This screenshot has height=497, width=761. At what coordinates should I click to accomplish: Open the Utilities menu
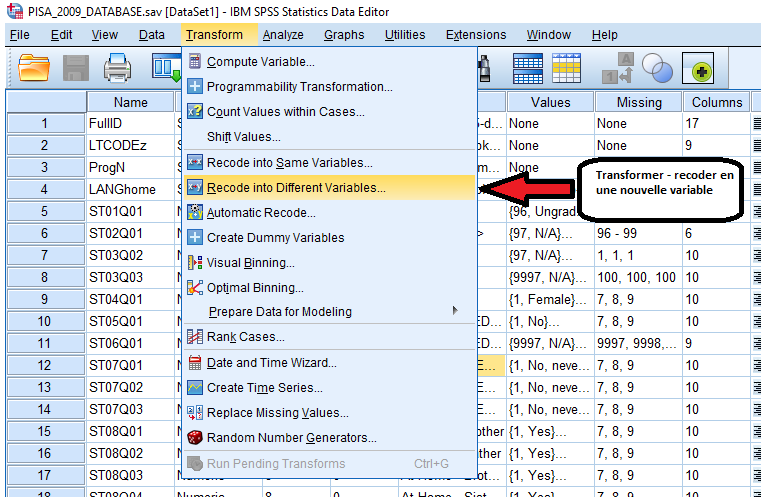(x=405, y=35)
